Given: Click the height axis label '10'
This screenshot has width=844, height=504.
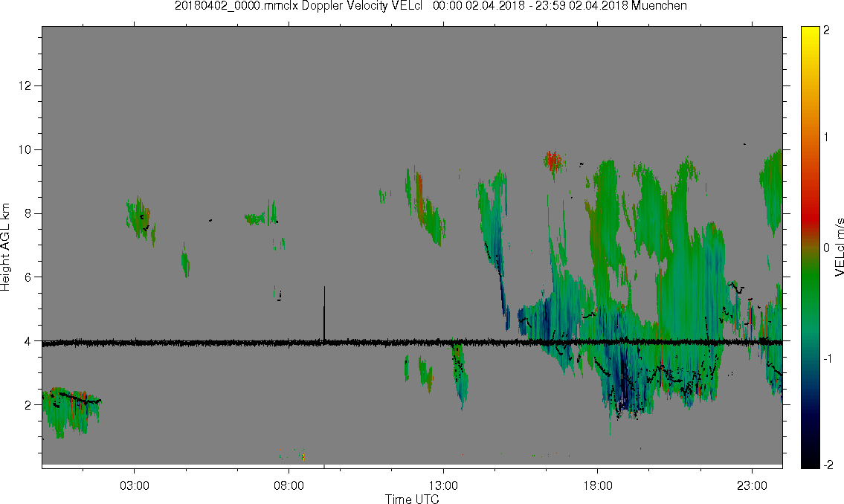Looking at the screenshot, I should [x=25, y=149].
